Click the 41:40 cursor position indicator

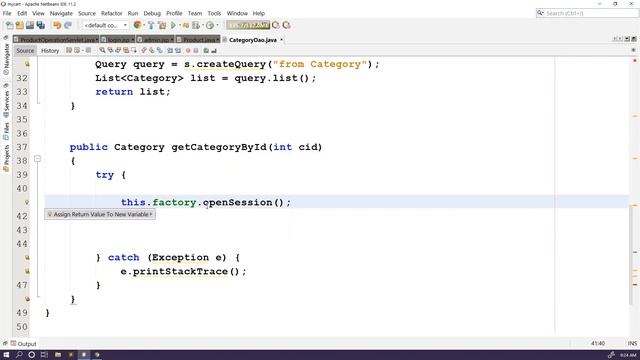click(x=598, y=344)
